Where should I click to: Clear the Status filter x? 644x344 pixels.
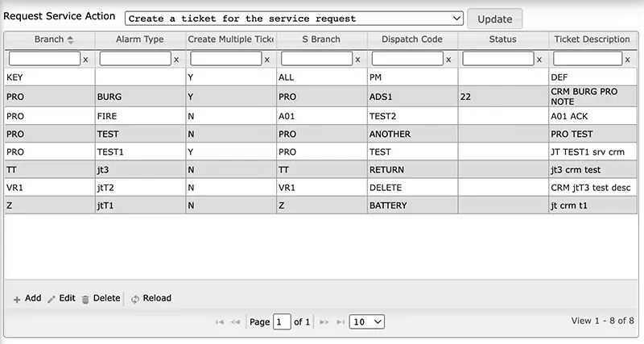pyautogui.click(x=539, y=60)
